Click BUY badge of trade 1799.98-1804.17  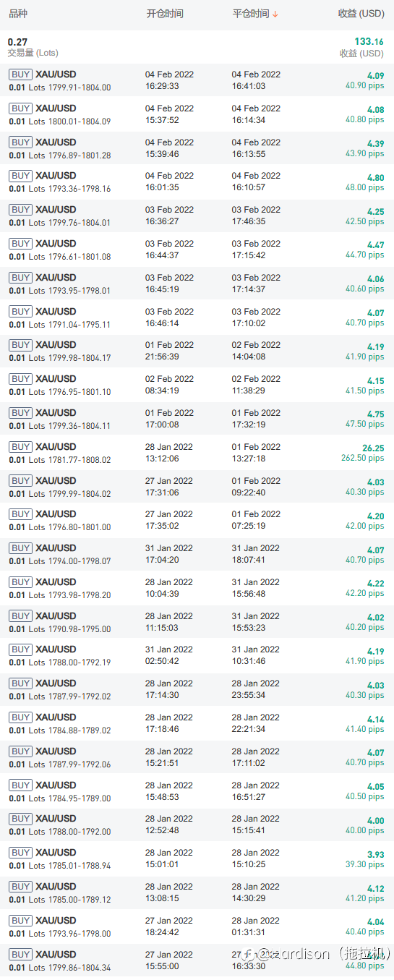[x=20, y=345]
